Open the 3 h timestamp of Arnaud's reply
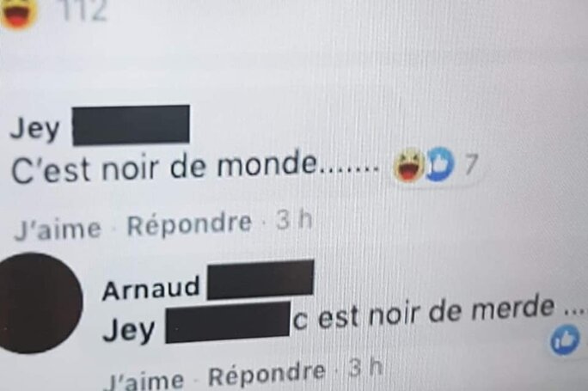Viewport: 588px width, 391px height. 365,368
